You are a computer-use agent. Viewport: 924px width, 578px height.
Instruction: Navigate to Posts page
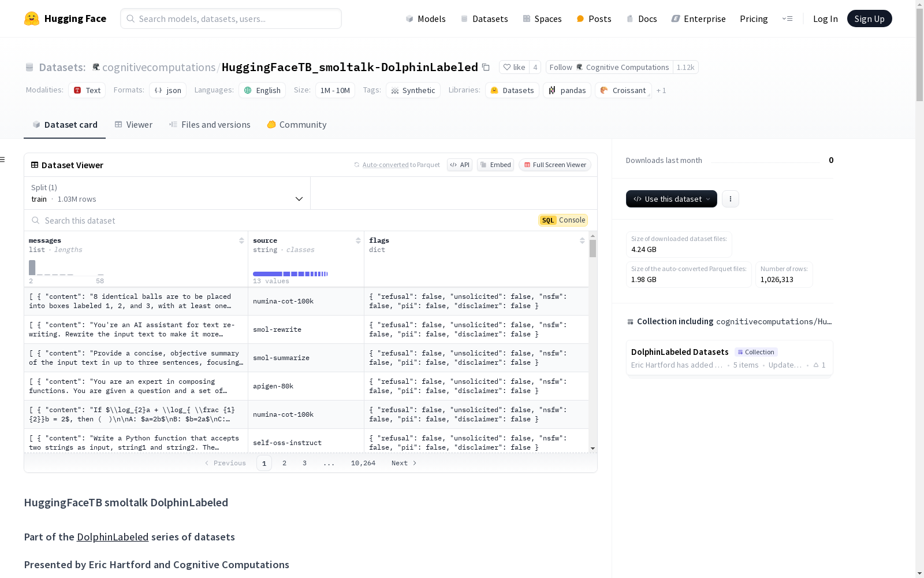click(594, 18)
